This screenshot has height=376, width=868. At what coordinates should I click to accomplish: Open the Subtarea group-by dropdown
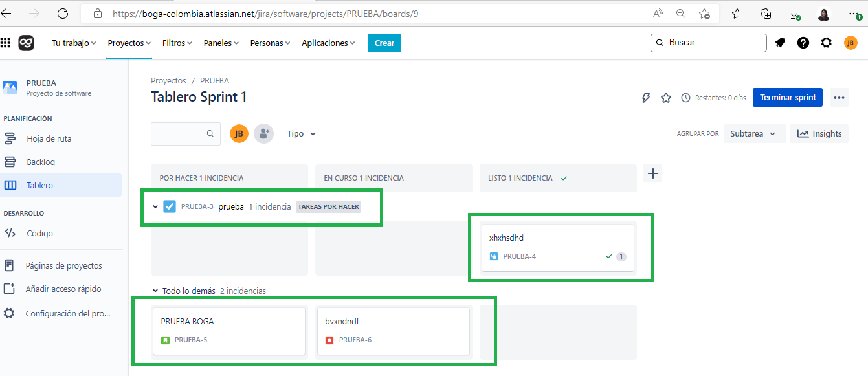click(x=755, y=134)
